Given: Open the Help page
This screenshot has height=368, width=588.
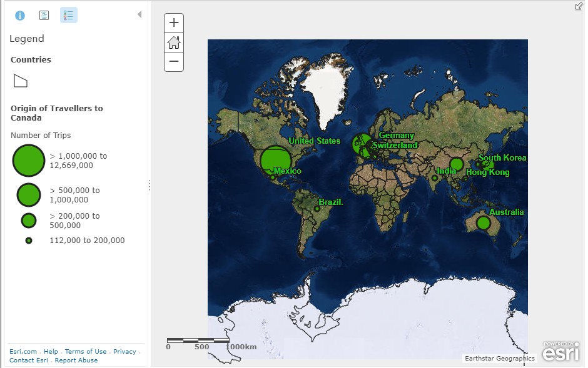Looking at the screenshot, I should pyautogui.click(x=51, y=351).
